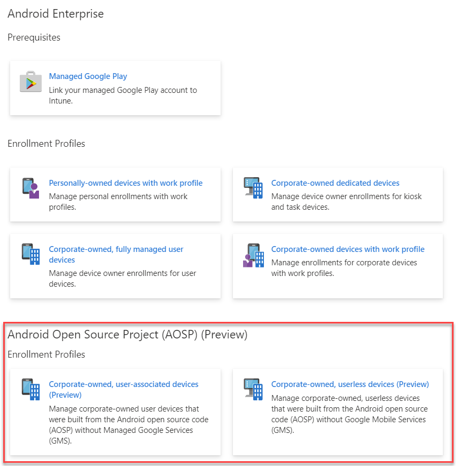Click the AOSP userless devices card
This screenshot has height=466, width=476.
tap(337, 412)
